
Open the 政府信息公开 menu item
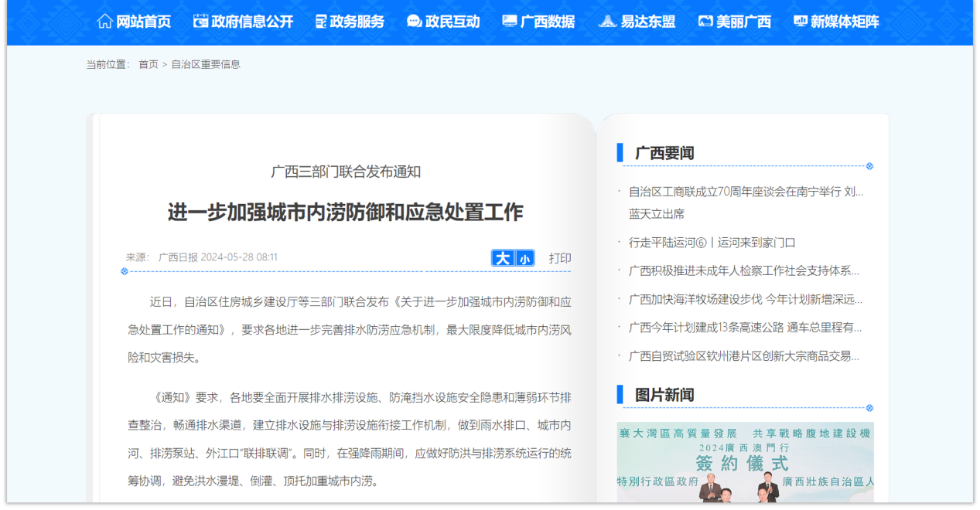[x=252, y=22]
